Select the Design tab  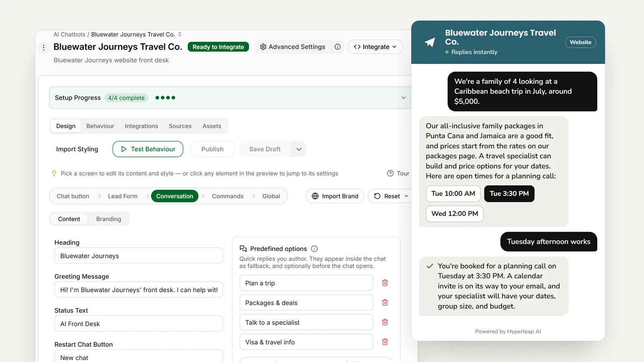coord(66,126)
